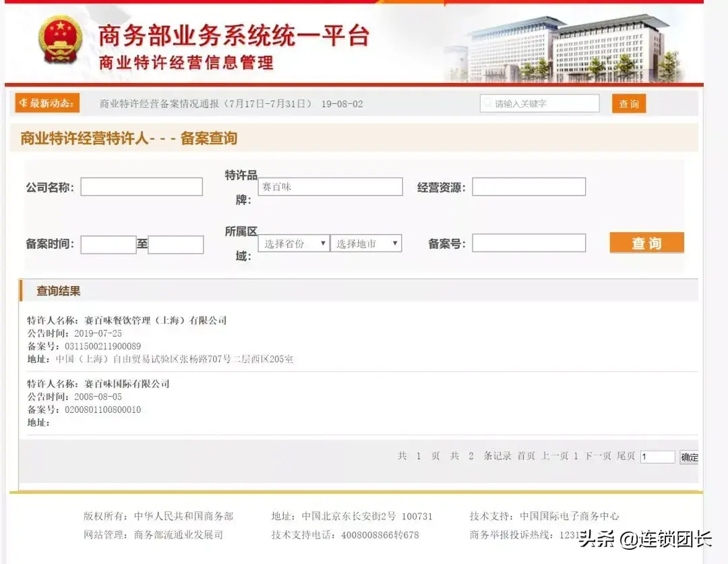Click 公告时间 2008-08-05 text
The image size is (728, 564).
click(74, 397)
